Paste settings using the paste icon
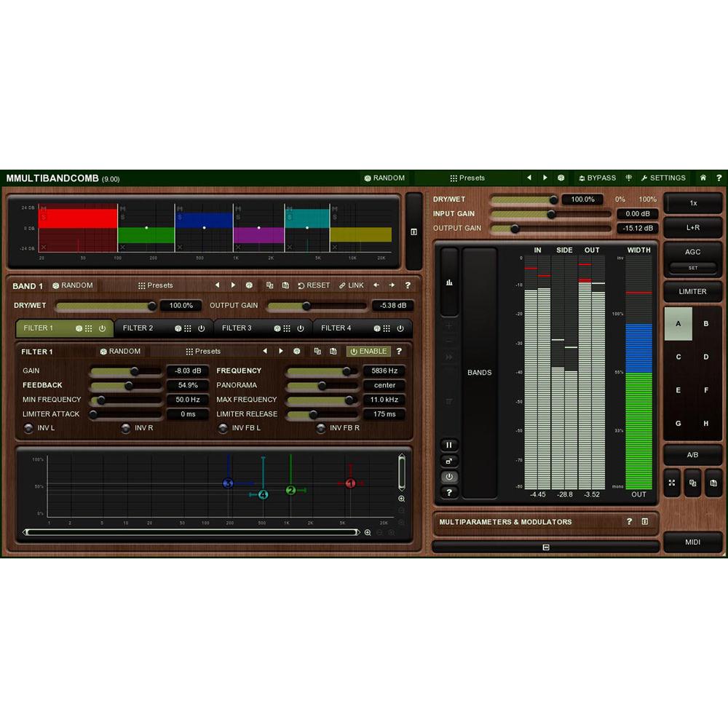 [x=333, y=351]
